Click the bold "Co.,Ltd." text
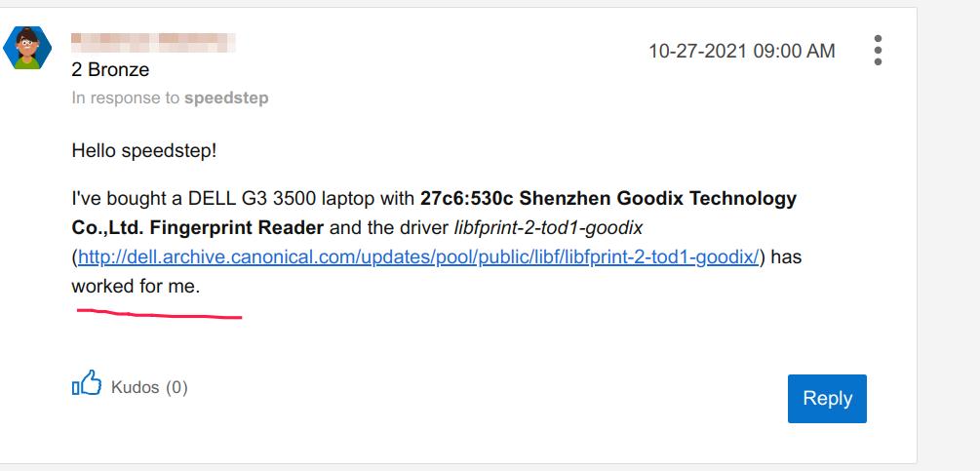980x471 pixels. 106,228
